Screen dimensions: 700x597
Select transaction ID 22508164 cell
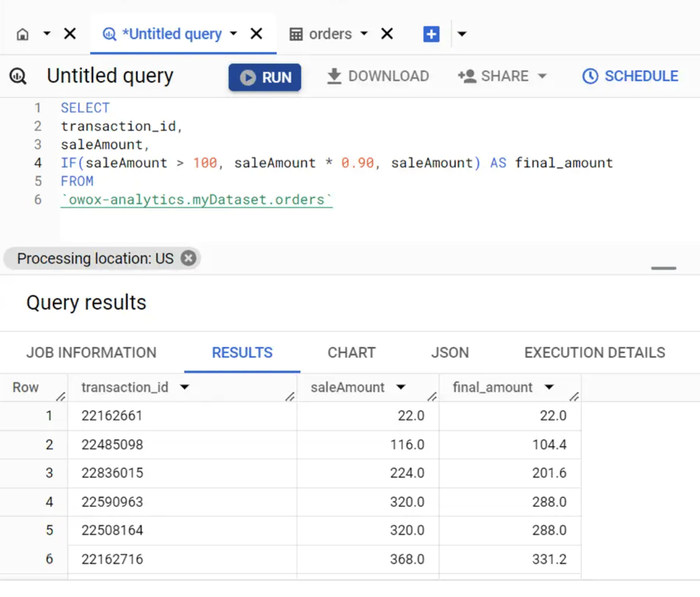[x=182, y=530]
